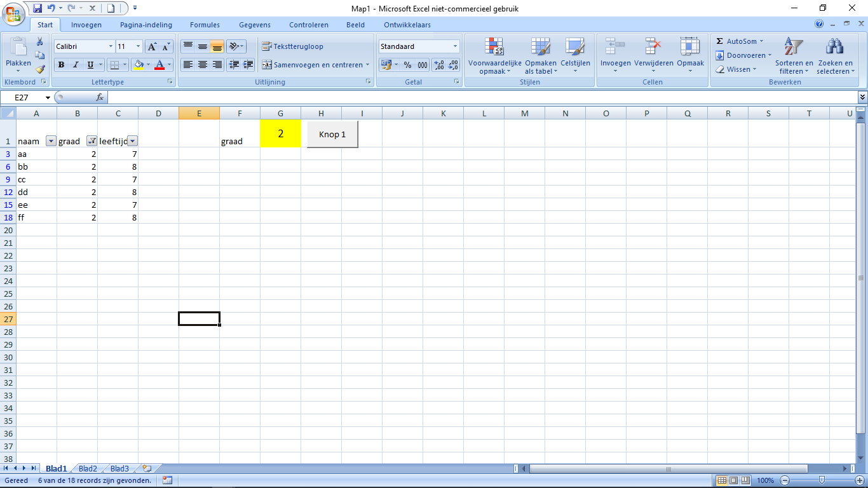Select the Format Painter brush icon

(40, 69)
